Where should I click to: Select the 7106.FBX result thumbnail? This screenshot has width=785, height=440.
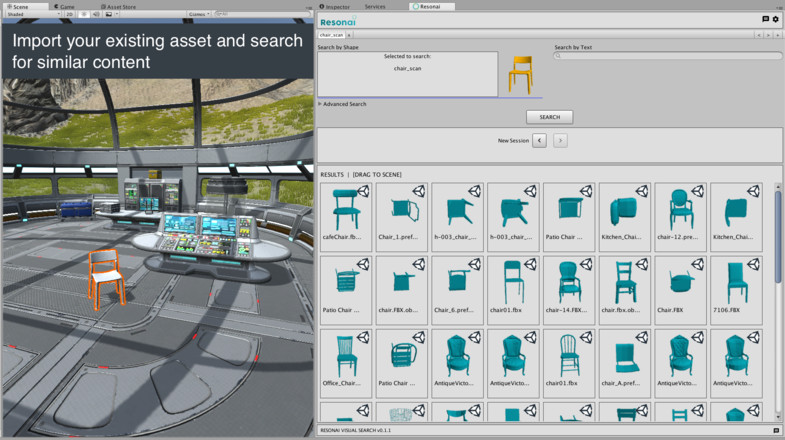736,290
